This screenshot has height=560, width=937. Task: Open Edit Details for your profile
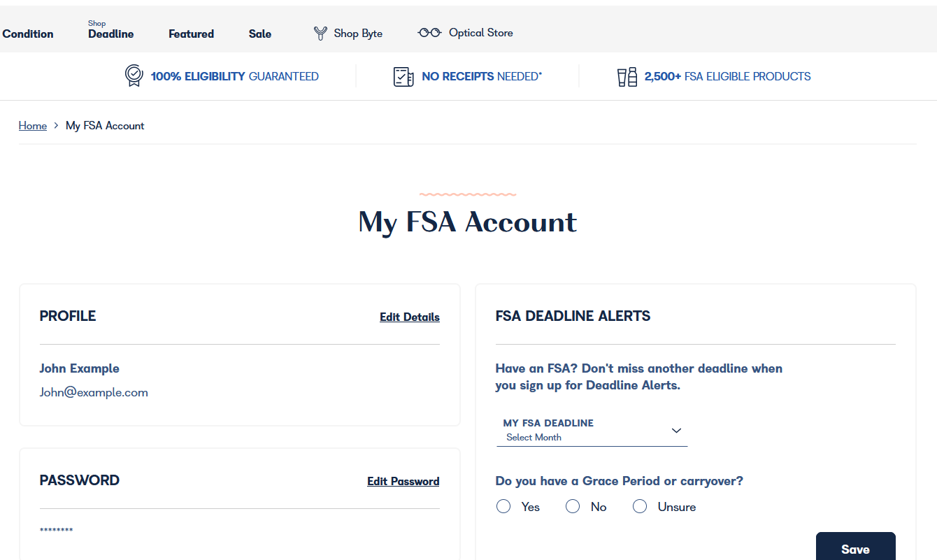pyautogui.click(x=409, y=317)
